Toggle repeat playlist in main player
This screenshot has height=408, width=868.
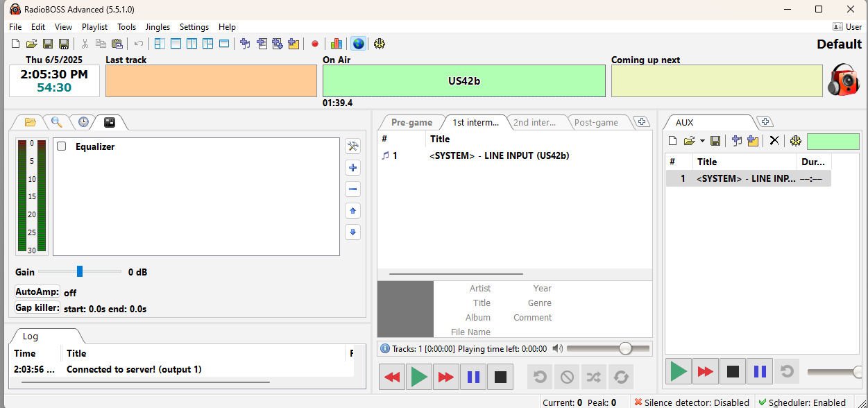coord(621,377)
